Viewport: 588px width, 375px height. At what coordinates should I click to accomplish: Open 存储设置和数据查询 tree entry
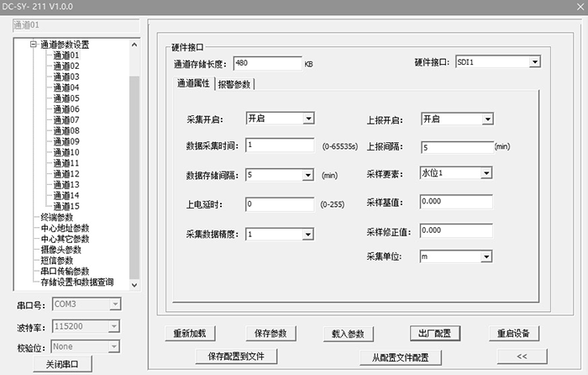(x=77, y=283)
